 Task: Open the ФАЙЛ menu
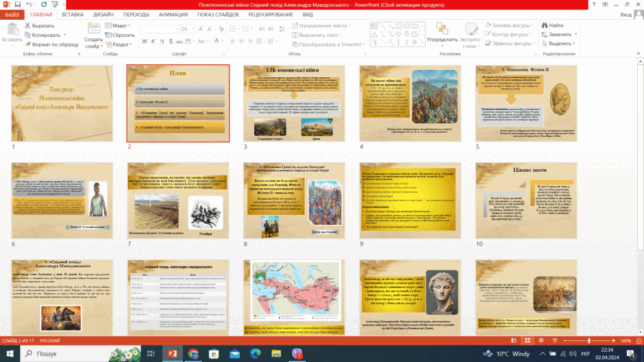pos(12,14)
